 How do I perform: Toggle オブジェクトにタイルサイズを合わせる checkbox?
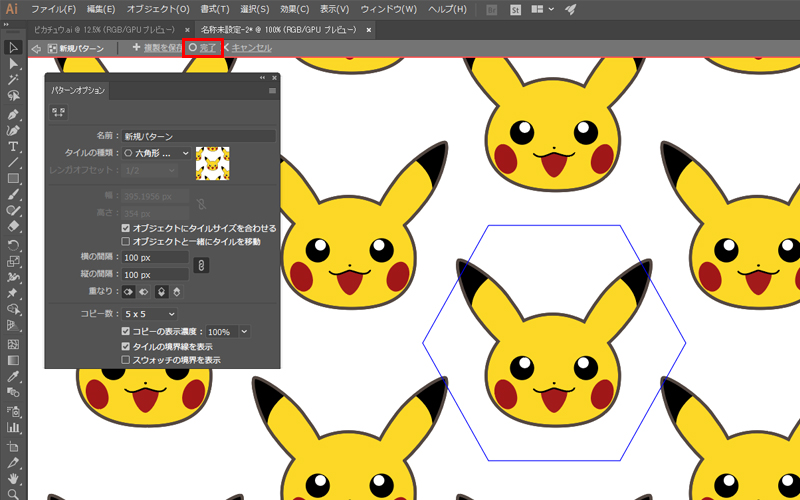126,228
